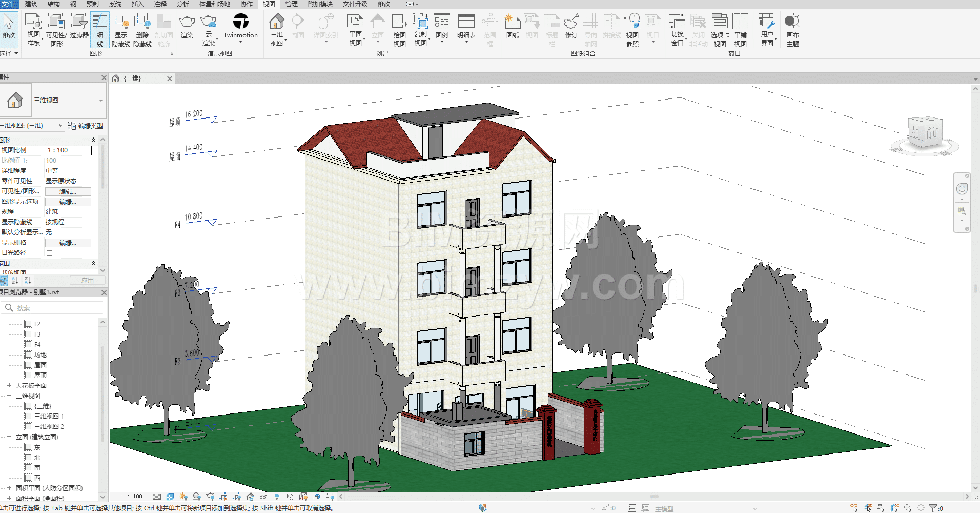The image size is (980, 513).
Task: Tick the 裁剪视图 checkbox in properties
Action: click(x=50, y=273)
